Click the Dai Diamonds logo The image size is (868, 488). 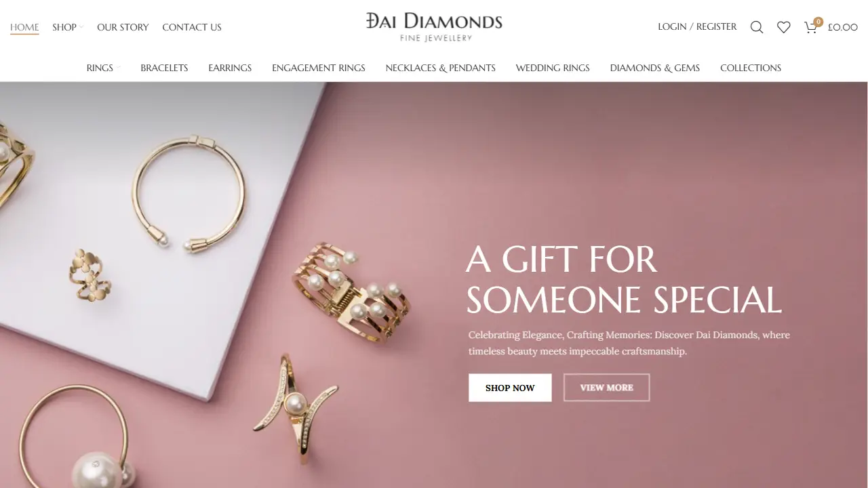[434, 27]
